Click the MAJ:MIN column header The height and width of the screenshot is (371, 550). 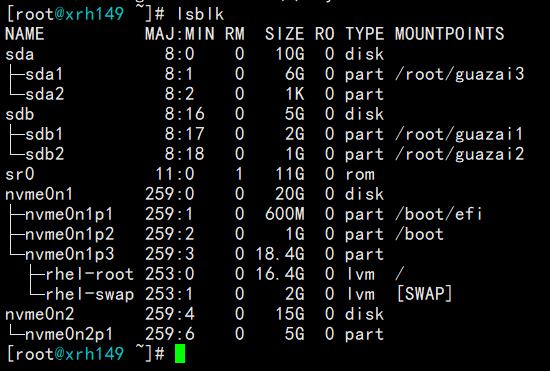180,34
